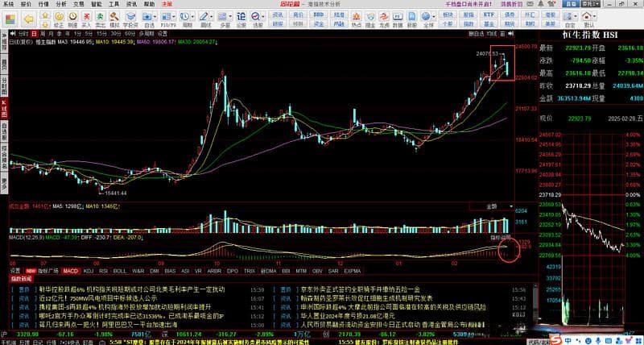Expand the 周期 dropdown arrow
This screenshot has height=345, width=644.
point(192,17)
